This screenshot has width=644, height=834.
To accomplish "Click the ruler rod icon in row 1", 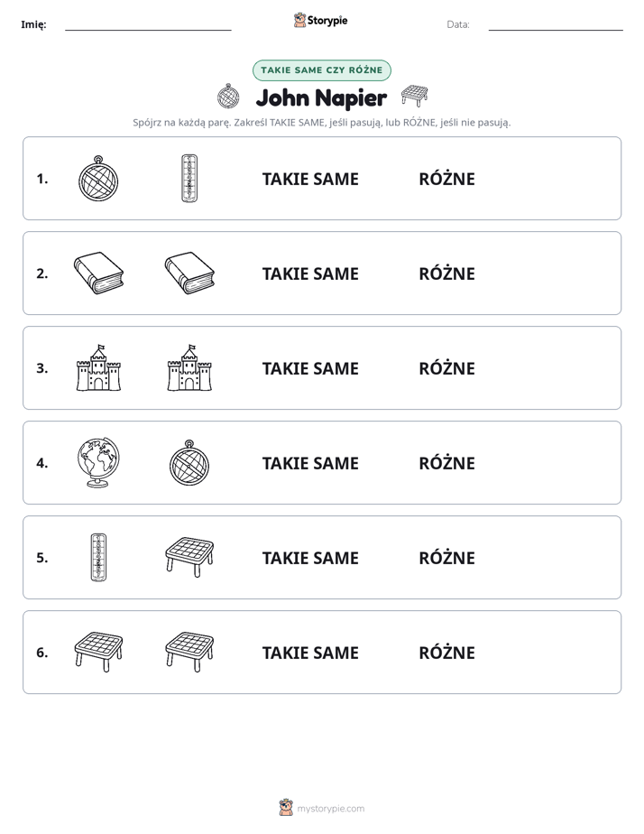I will [189, 178].
